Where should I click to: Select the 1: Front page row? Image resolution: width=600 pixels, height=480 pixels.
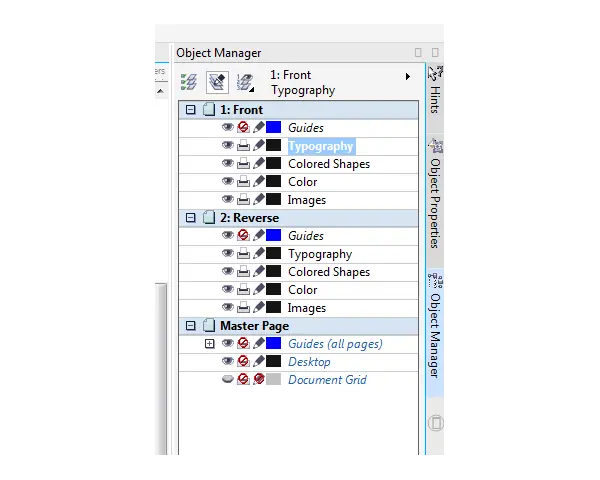tap(298, 110)
